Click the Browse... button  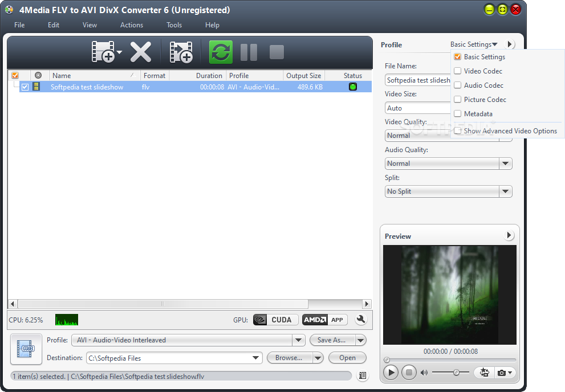[289, 358]
